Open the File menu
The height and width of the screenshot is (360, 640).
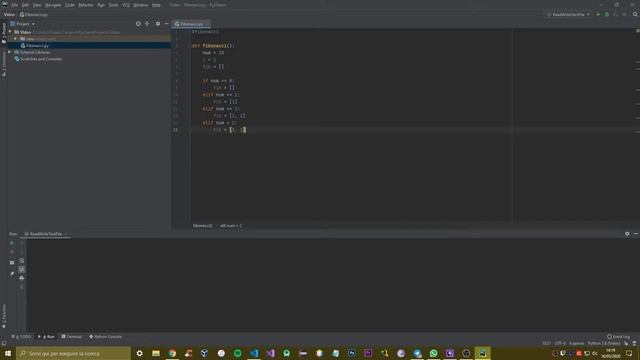tap(15, 5)
